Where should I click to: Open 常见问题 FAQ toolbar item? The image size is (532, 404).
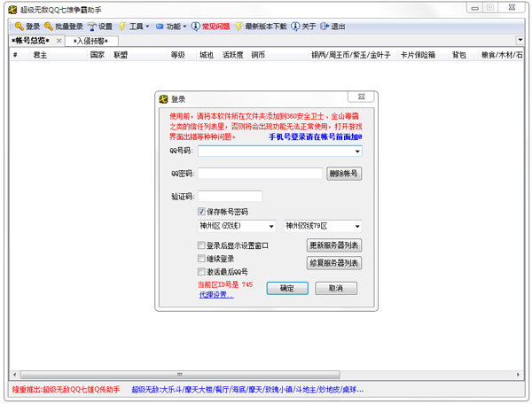(211, 26)
